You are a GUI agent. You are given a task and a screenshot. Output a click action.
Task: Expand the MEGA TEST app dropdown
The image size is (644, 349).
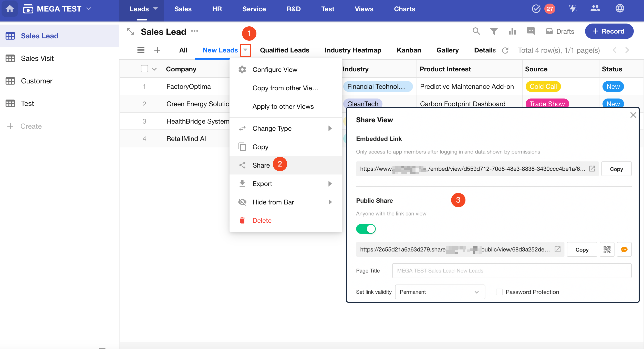(89, 9)
